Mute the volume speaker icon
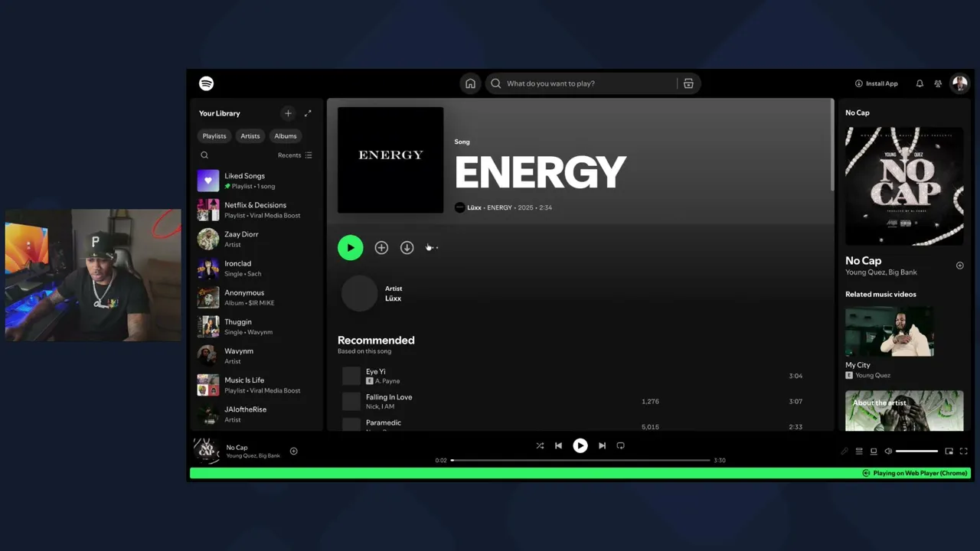Viewport: 980px width, 551px height. pyautogui.click(x=888, y=452)
